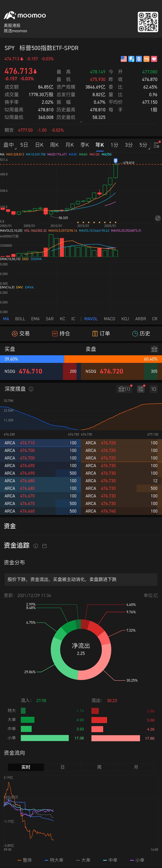Open depth book filter settings icon
The width and height of the screenshot is (162, 868).
(x=141, y=389)
